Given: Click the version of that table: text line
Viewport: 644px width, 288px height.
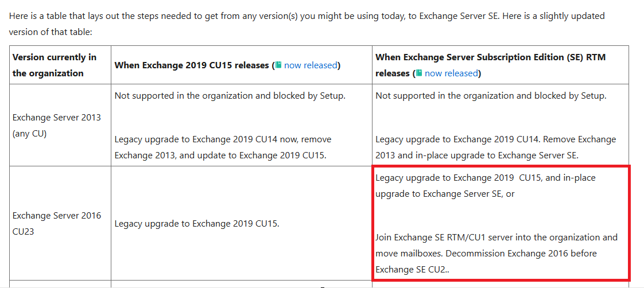Looking at the screenshot, I should [x=51, y=32].
